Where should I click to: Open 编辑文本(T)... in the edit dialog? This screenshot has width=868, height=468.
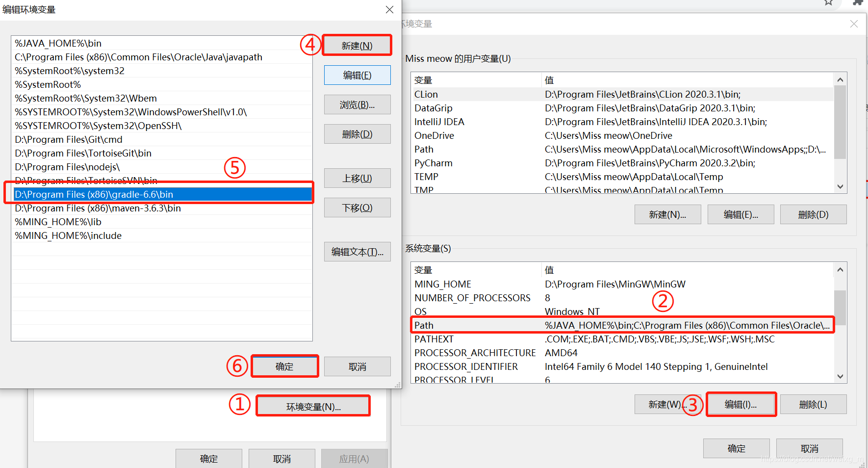pyautogui.click(x=357, y=252)
